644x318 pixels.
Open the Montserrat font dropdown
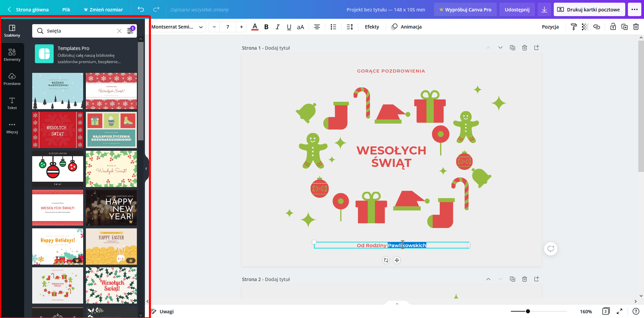point(177,27)
